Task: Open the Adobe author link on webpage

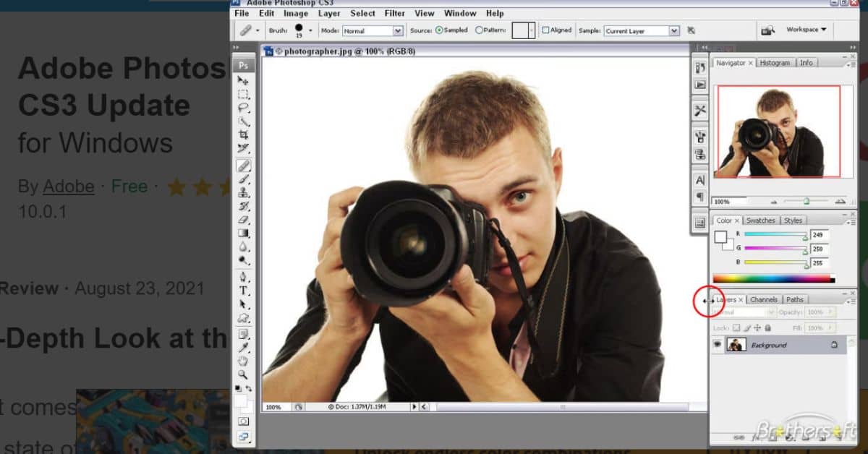Action: (68, 187)
